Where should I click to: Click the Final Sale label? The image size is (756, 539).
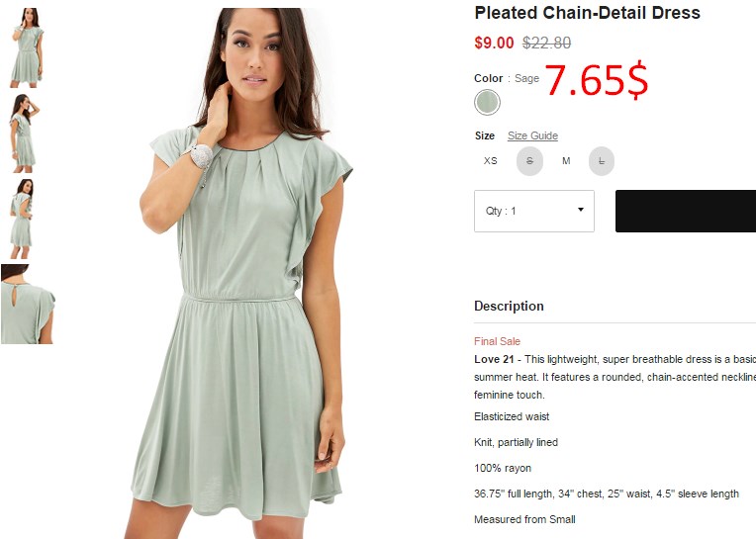pos(497,341)
